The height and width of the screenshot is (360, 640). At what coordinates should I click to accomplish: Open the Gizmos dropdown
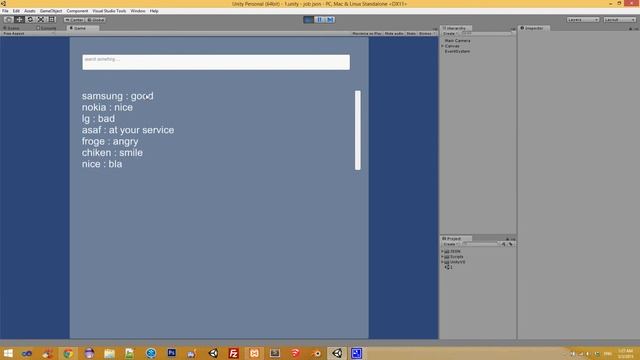pyautogui.click(x=426, y=33)
